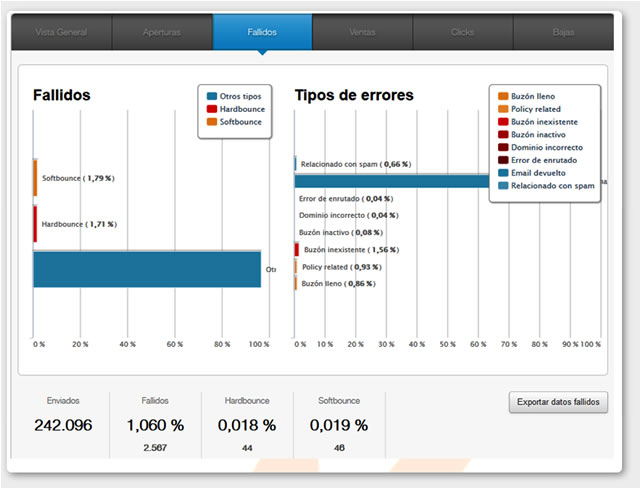The image size is (640, 488).
Task: Click Softbounce legend color swatch
Action: point(212,122)
